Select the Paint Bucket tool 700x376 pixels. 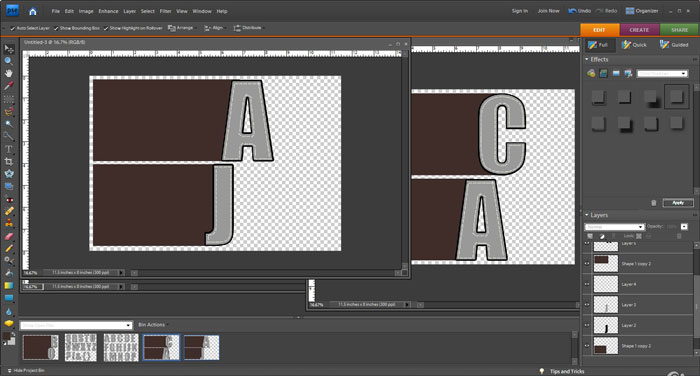point(8,273)
